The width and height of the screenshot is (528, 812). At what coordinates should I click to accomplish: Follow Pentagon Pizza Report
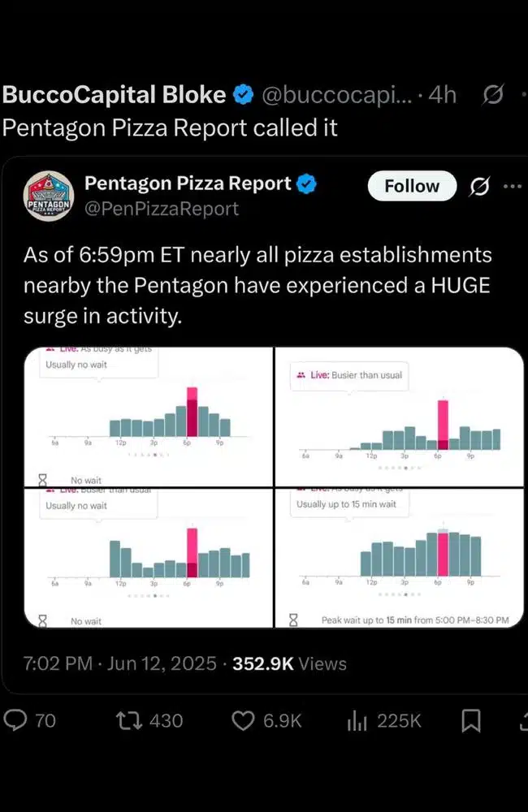(411, 186)
